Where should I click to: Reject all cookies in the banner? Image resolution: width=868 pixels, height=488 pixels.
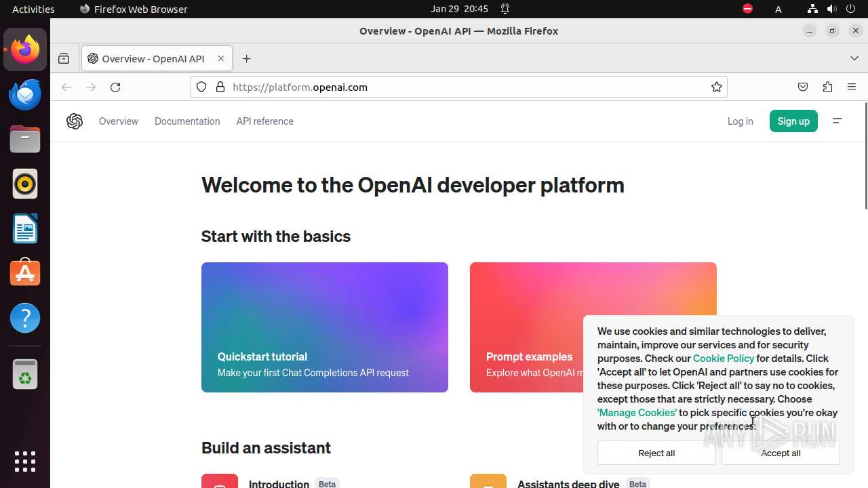656,453
